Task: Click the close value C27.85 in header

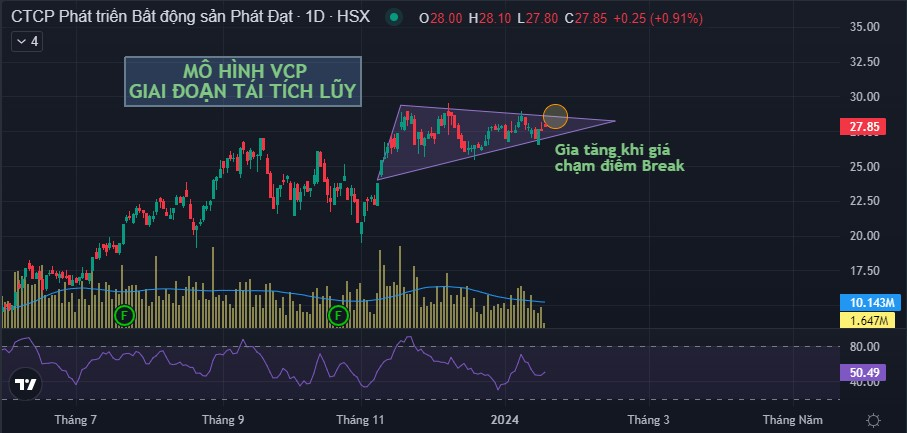Action: click(x=586, y=18)
